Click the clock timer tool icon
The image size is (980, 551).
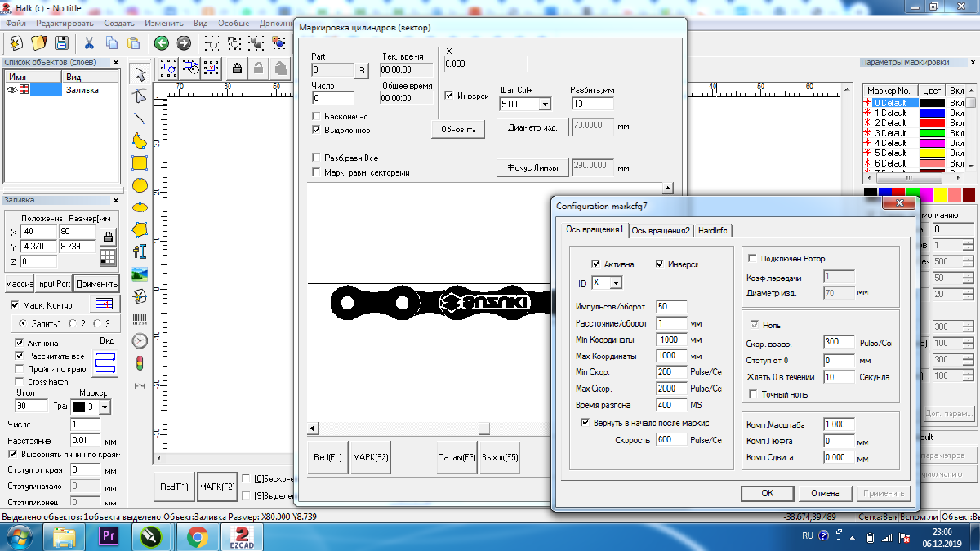pyautogui.click(x=140, y=340)
